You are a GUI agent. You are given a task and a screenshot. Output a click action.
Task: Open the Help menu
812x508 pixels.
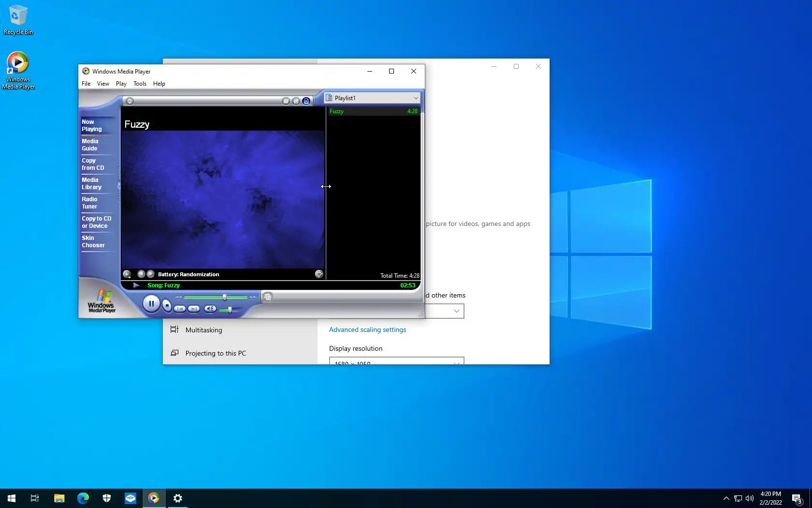tap(159, 84)
